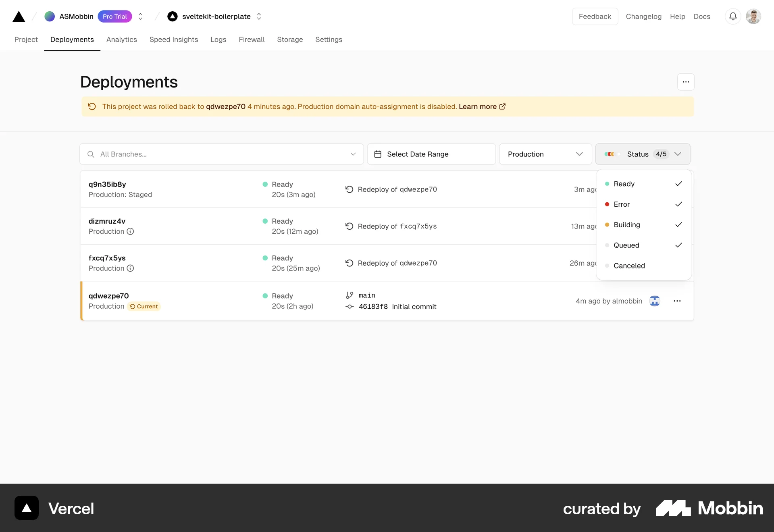Open the All Branches dropdown
Viewport: 774px width, 532px height.
(x=353, y=154)
